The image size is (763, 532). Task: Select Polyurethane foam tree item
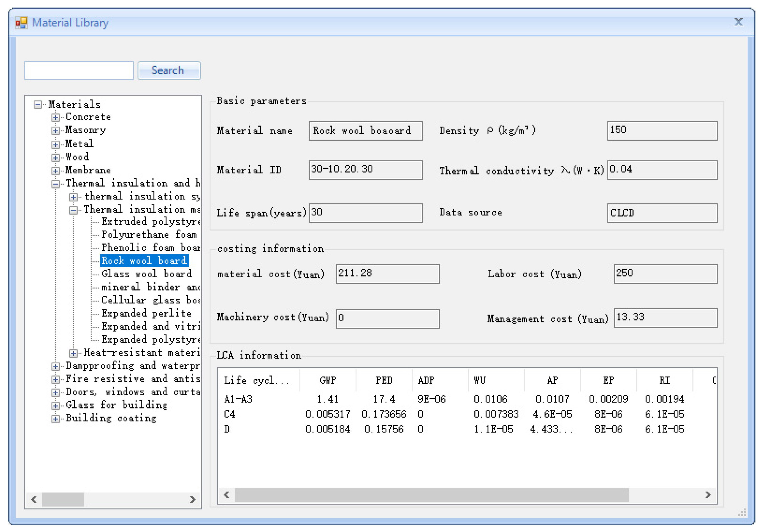click(149, 234)
